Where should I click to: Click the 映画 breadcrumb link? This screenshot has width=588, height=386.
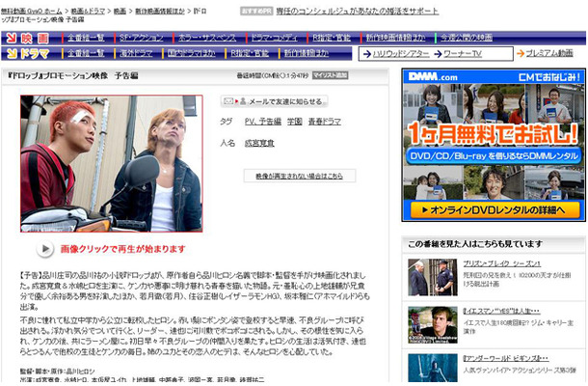point(120,12)
